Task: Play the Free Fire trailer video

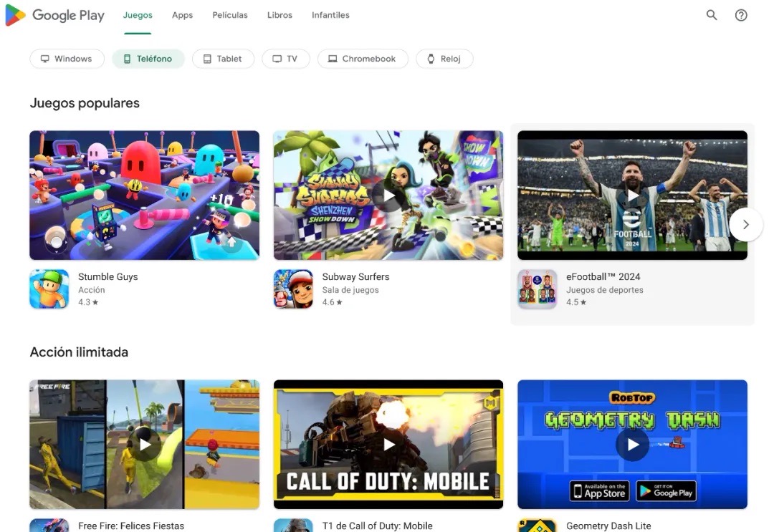Action: point(145,445)
